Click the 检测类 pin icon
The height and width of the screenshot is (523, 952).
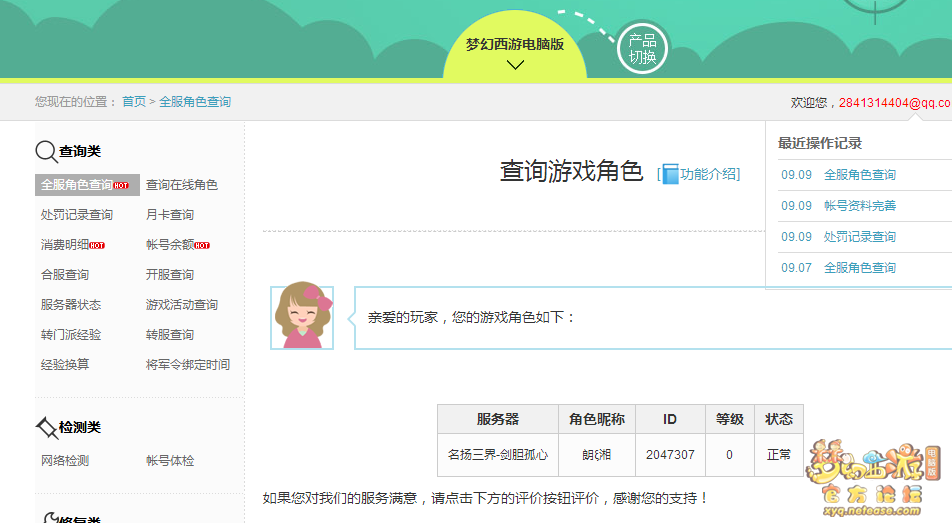coord(46,428)
